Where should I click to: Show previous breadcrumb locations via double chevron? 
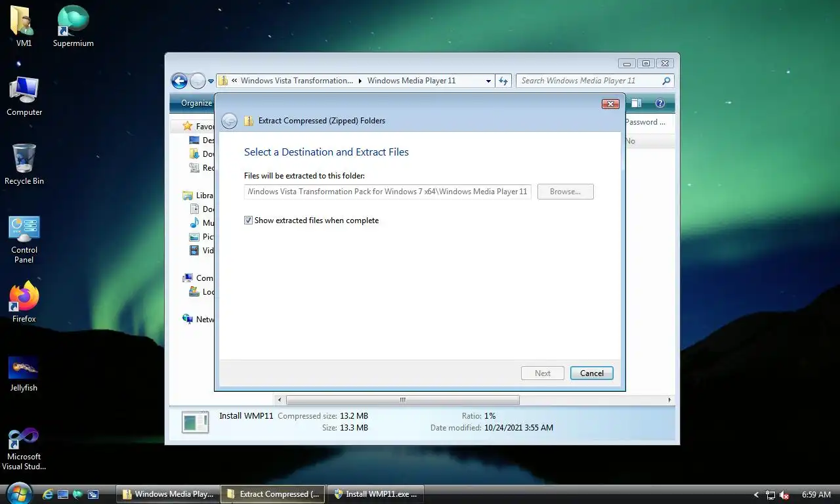point(234,81)
